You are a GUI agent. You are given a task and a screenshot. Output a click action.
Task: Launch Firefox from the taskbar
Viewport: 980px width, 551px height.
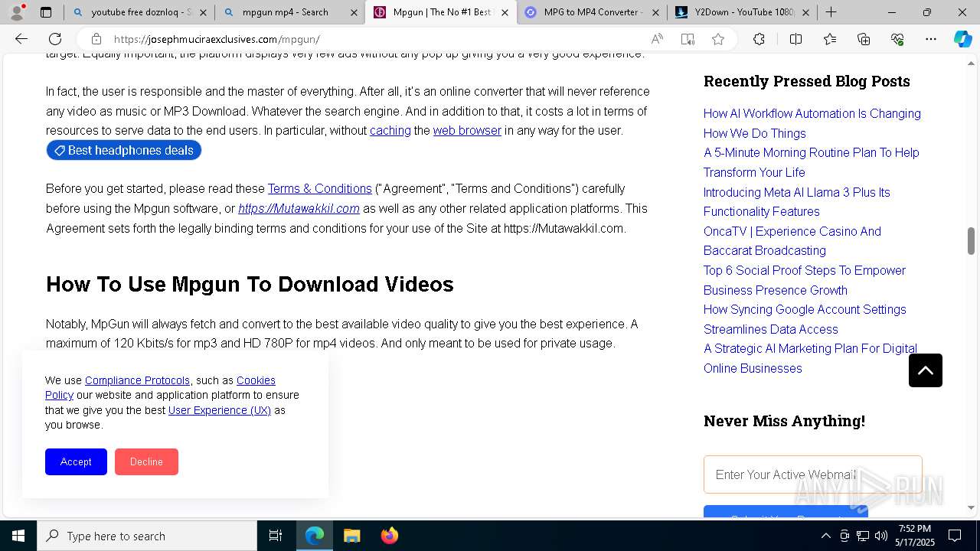pos(389,536)
